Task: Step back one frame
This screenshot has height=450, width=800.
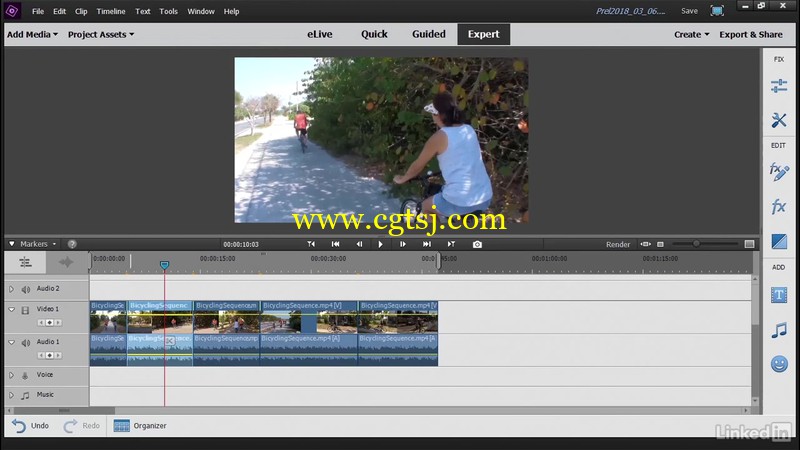Action: click(359, 244)
